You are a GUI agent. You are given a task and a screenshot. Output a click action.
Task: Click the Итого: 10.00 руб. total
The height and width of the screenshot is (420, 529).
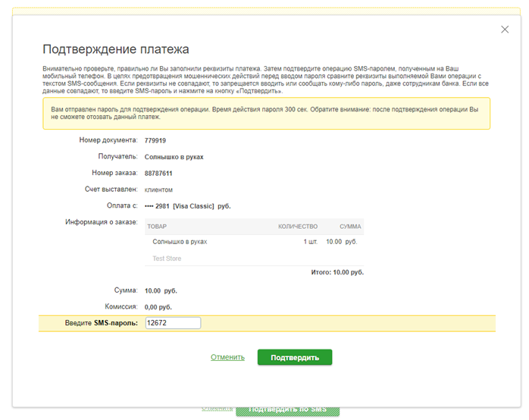click(x=337, y=272)
